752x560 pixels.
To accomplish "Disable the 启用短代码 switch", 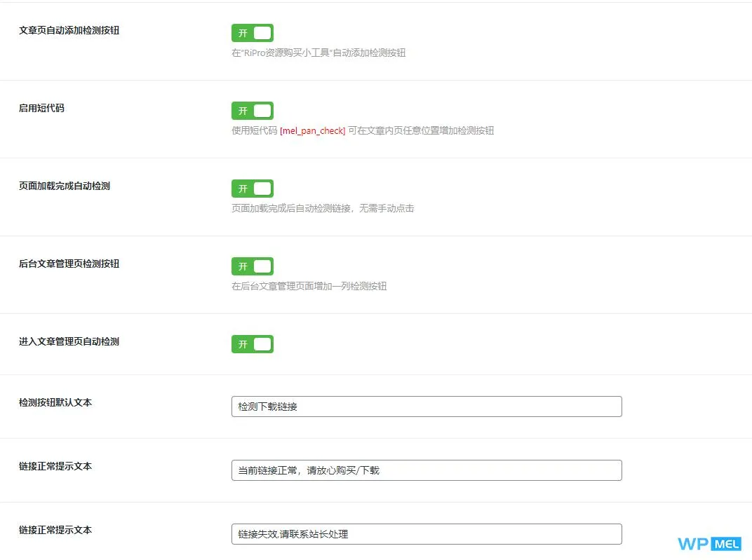I will (253, 111).
